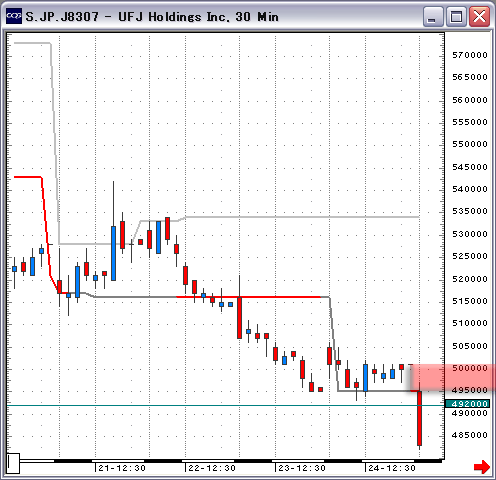The width and height of the screenshot is (496, 480).
Task: Click the CQG icon in title bar
Action: click(14, 16)
